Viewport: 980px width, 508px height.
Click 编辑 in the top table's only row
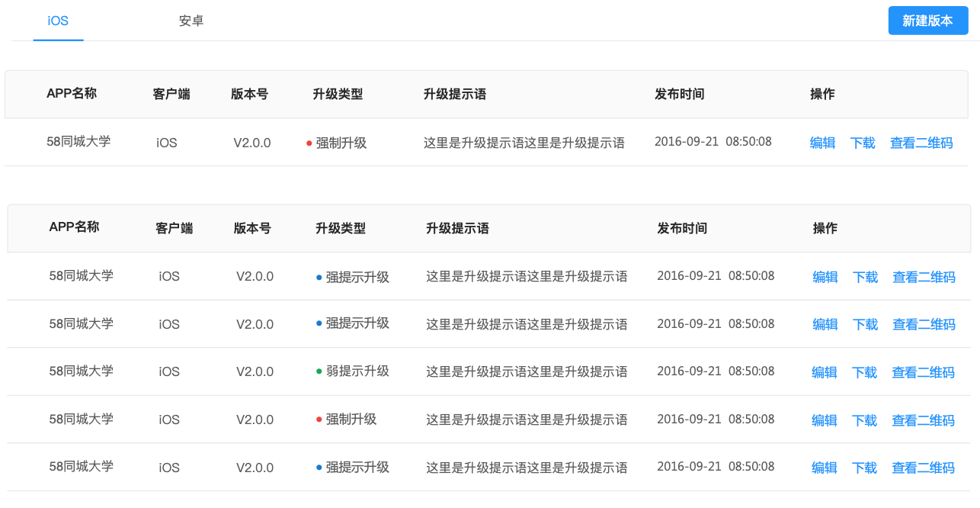point(822,143)
